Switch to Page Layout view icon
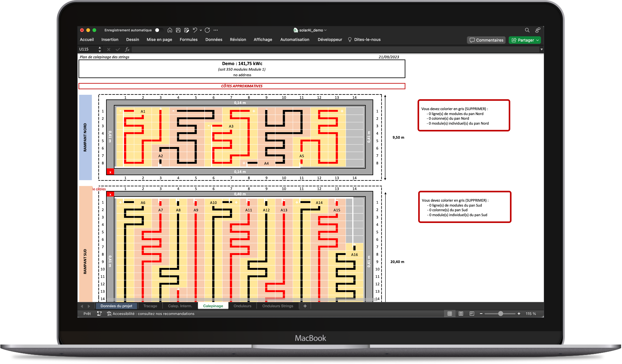Viewport: 622px width, 364px height. point(461,314)
